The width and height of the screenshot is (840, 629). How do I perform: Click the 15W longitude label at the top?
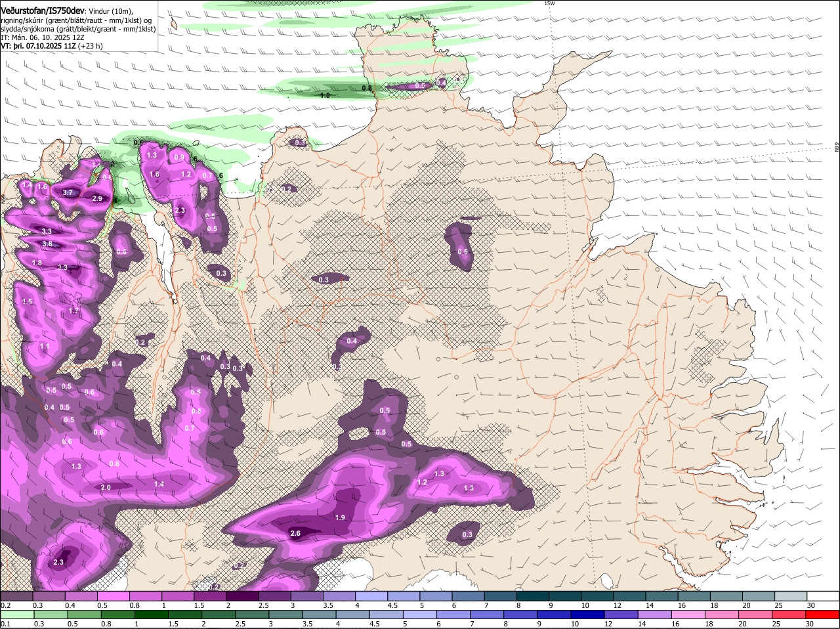pyautogui.click(x=549, y=3)
